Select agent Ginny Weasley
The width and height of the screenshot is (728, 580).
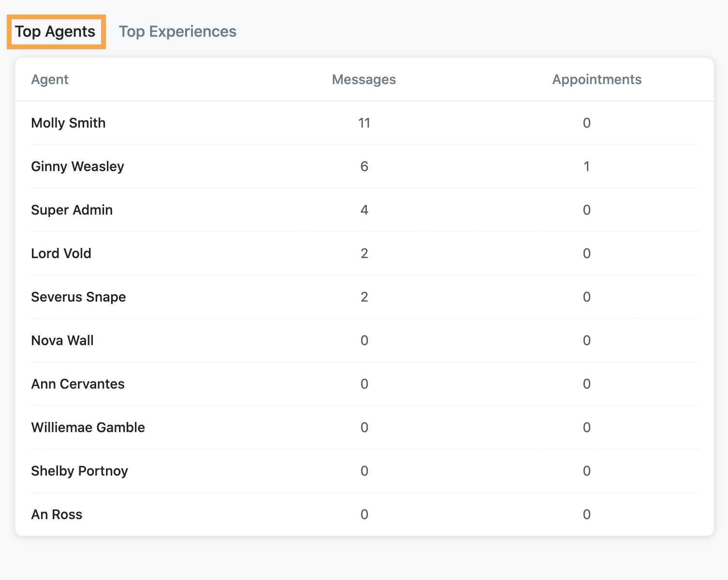pos(77,166)
